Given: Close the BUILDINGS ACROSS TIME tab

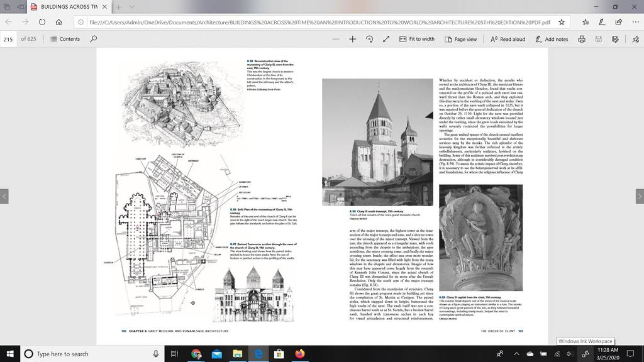Looking at the screenshot, I should pos(104,7).
